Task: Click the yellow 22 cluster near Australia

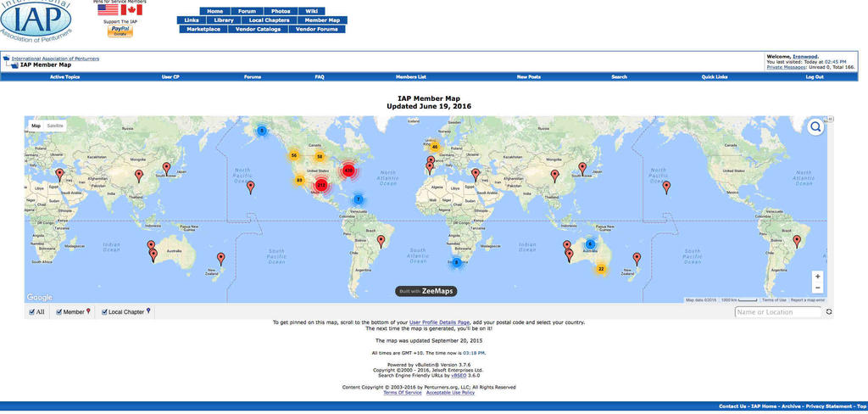Action: pyautogui.click(x=601, y=269)
